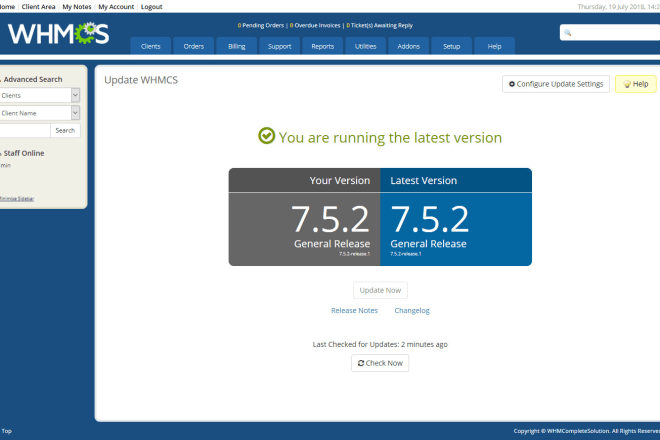Open the Billing menu tab

coord(237,46)
